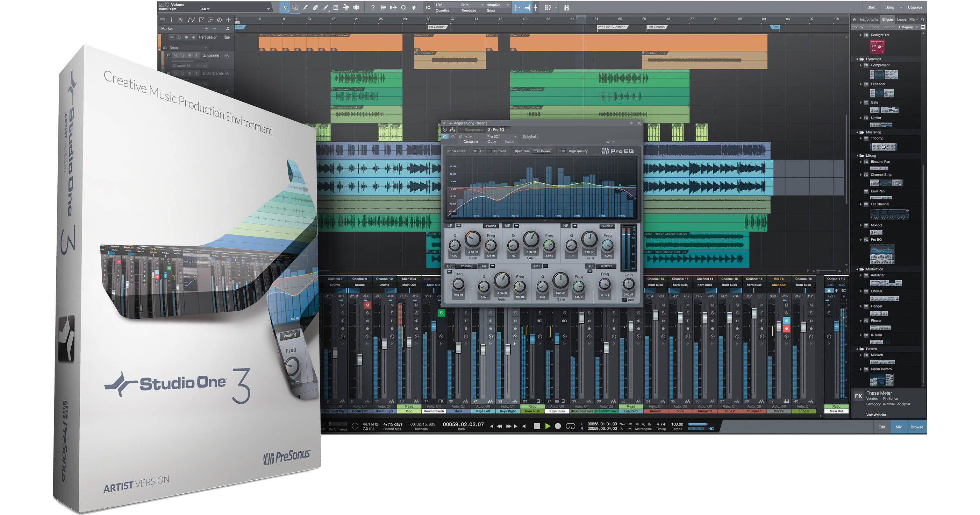980x515 pixels.
Task: Activate the Mute tool speaker icon
Action: [357, 7]
